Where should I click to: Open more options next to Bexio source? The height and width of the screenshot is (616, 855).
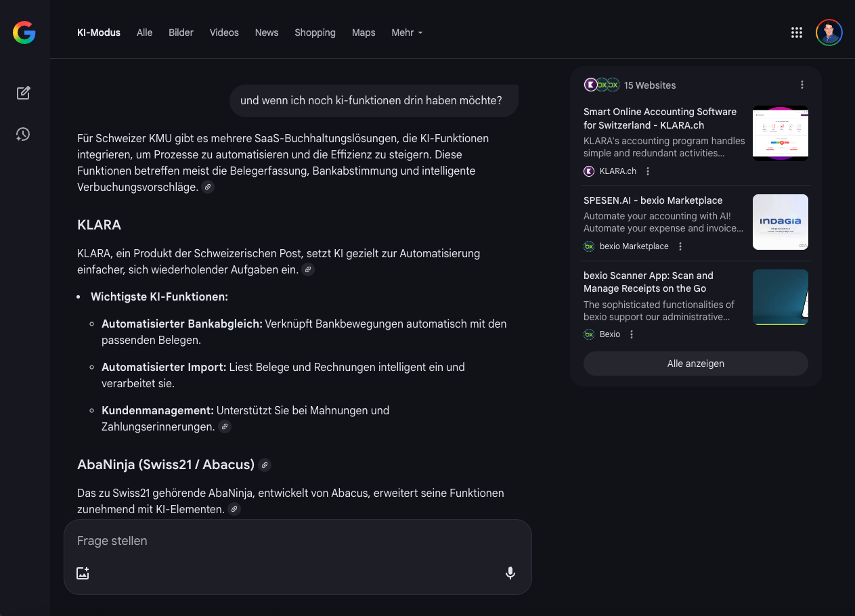(x=632, y=334)
